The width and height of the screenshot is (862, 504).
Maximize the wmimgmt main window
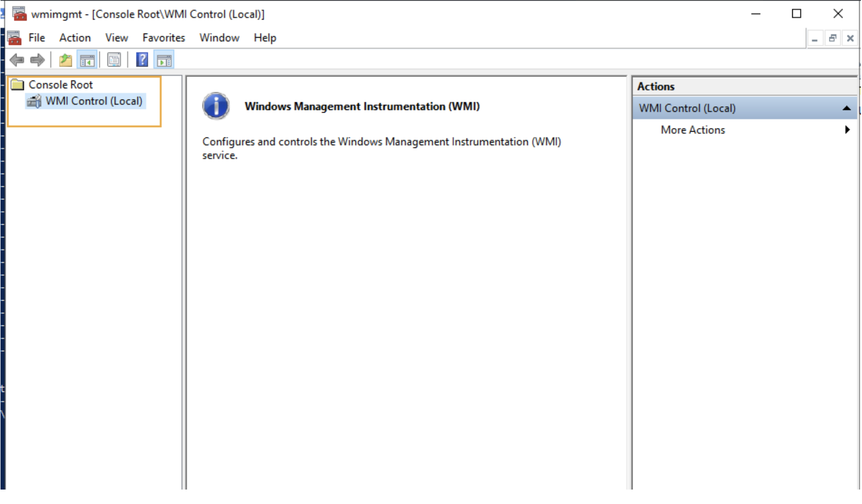coord(797,14)
